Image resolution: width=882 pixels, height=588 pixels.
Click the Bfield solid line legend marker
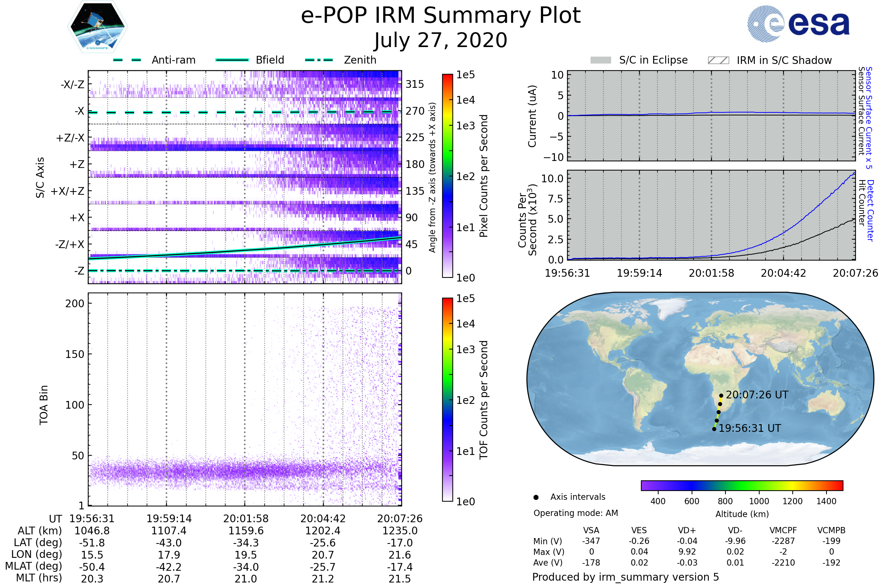pyautogui.click(x=232, y=60)
